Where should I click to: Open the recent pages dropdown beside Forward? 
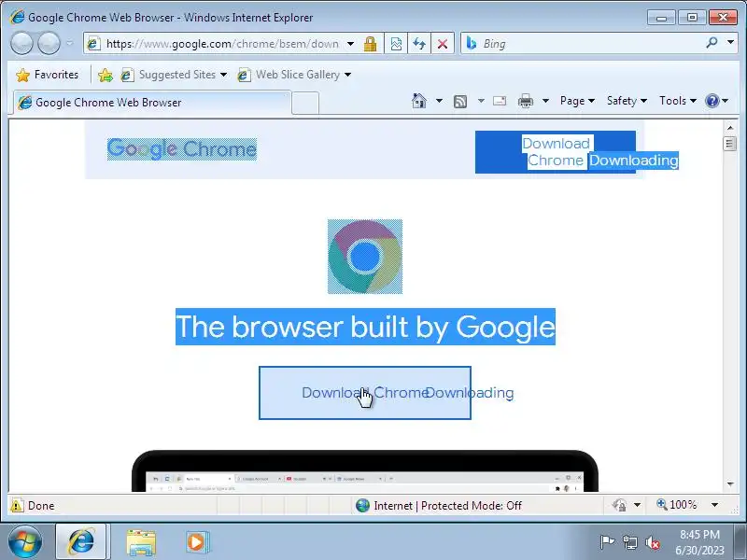[x=69, y=44]
